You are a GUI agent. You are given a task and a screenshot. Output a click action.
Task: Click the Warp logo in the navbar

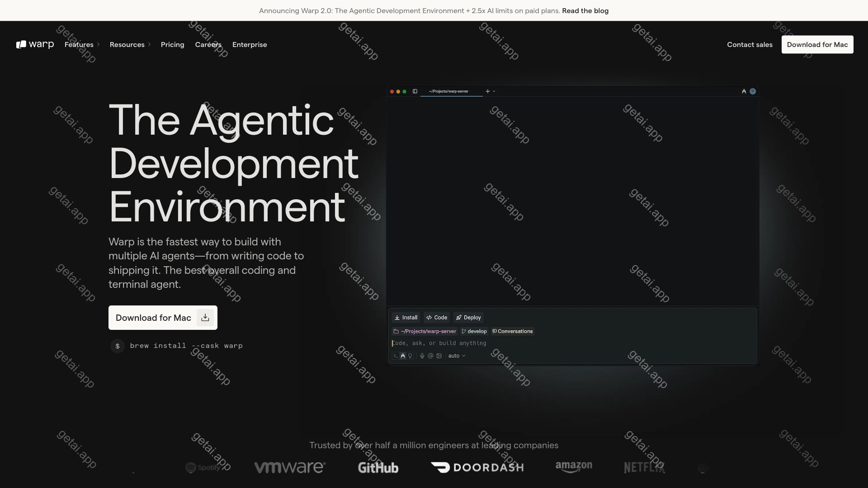tap(35, 44)
